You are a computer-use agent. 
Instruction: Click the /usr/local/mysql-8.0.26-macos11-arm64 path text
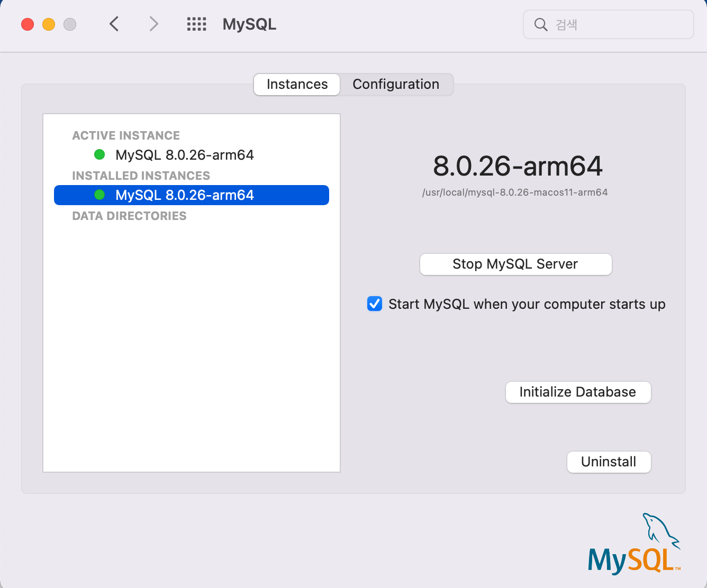515,192
